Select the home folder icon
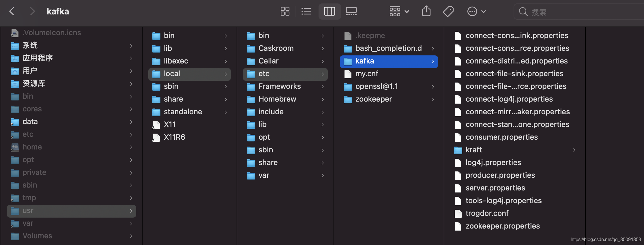Screen dimensions: 644x245 15,147
